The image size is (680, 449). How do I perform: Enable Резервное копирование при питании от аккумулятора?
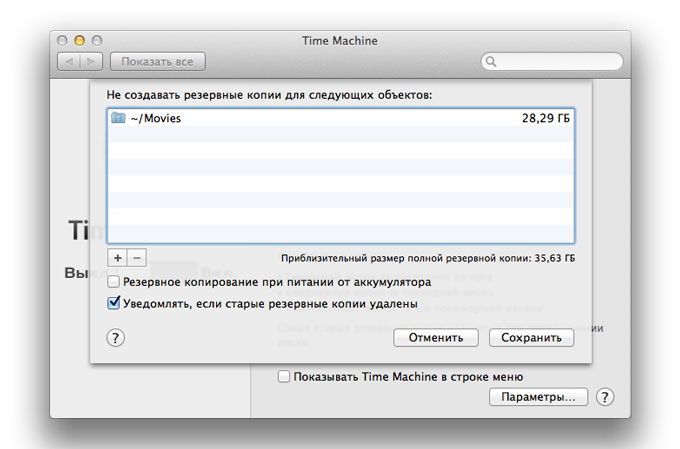pos(113,282)
